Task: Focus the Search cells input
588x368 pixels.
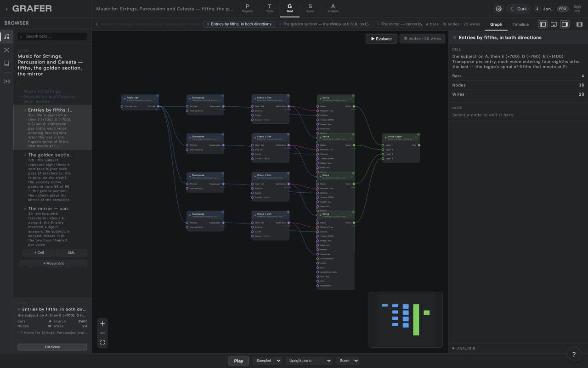Action: coord(52,36)
